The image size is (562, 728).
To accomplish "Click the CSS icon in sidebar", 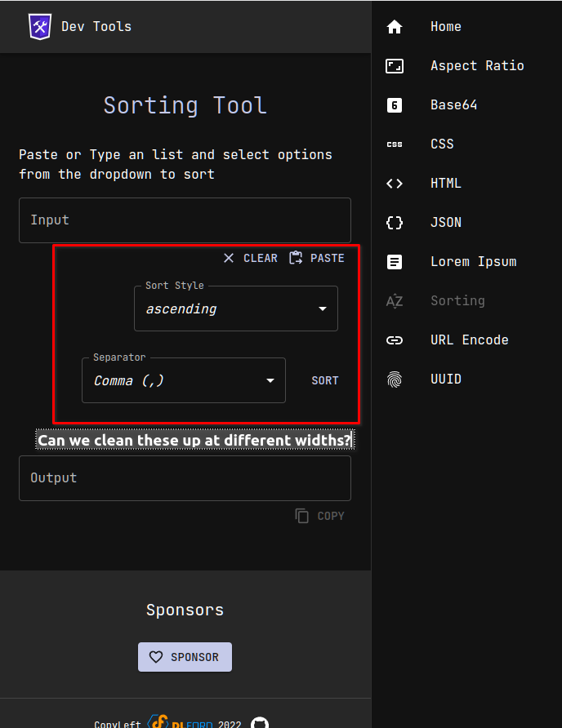I will tap(395, 144).
